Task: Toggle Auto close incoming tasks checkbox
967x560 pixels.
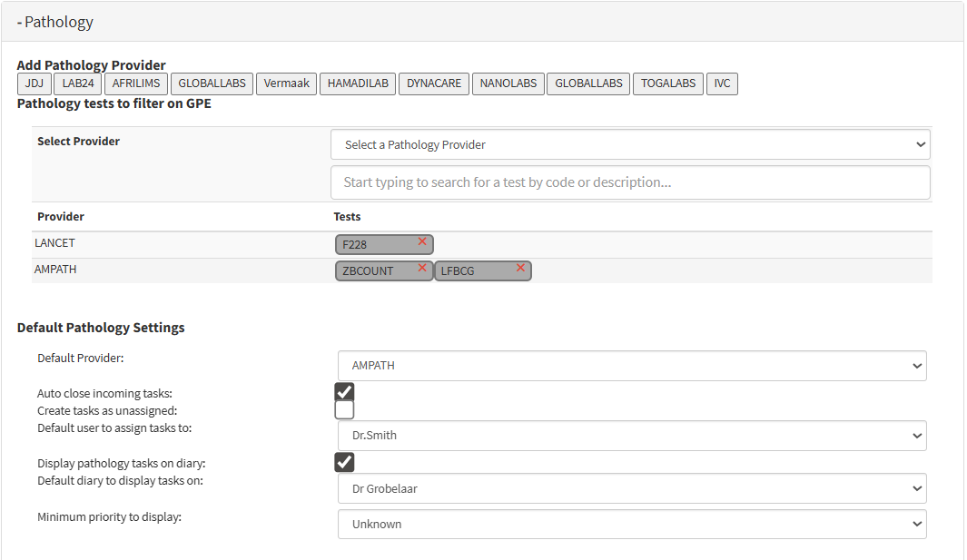Action: 344,392
